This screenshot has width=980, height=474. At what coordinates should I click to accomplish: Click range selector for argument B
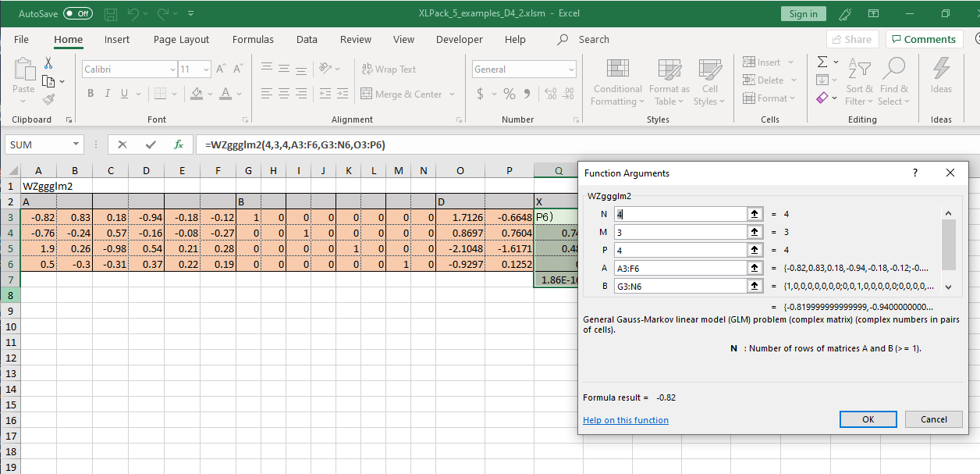755,286
